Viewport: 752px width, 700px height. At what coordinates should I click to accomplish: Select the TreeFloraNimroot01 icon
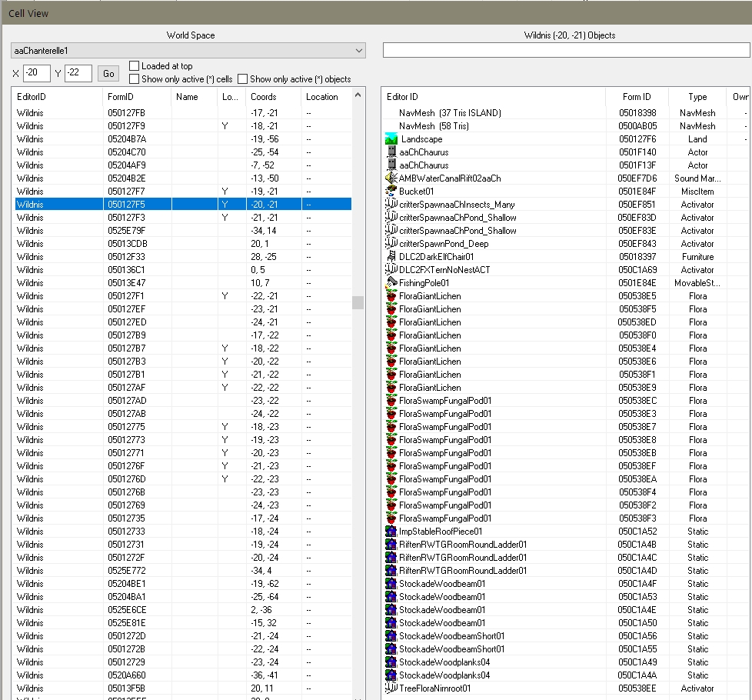click(x=391, y=688)
